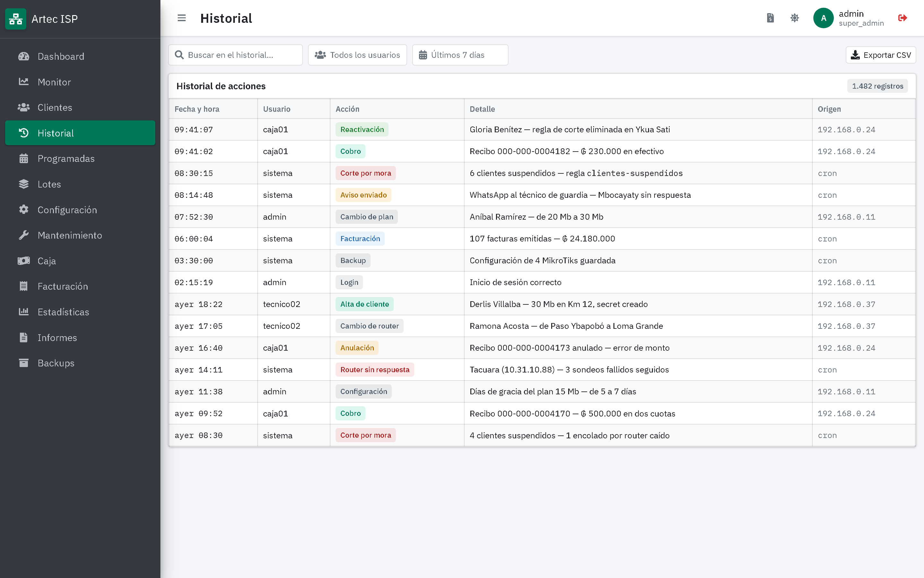Click the Caja money icon

tap(24, 261)
